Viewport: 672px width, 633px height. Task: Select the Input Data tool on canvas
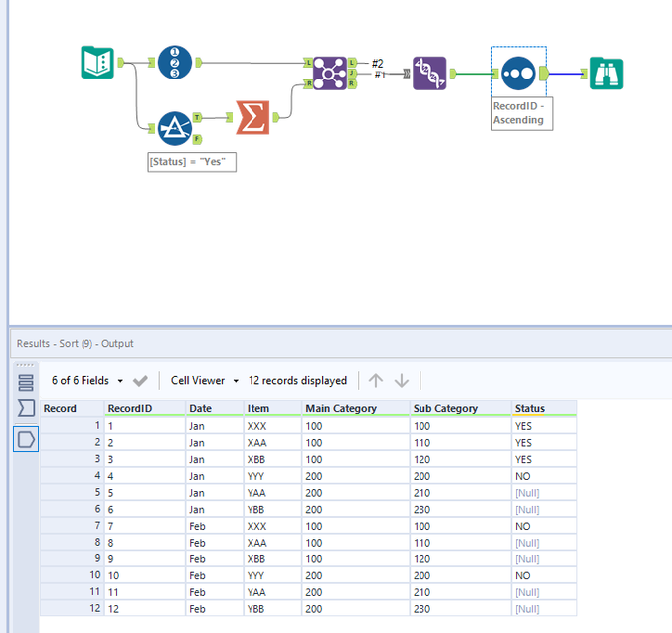tap(97, 63)
